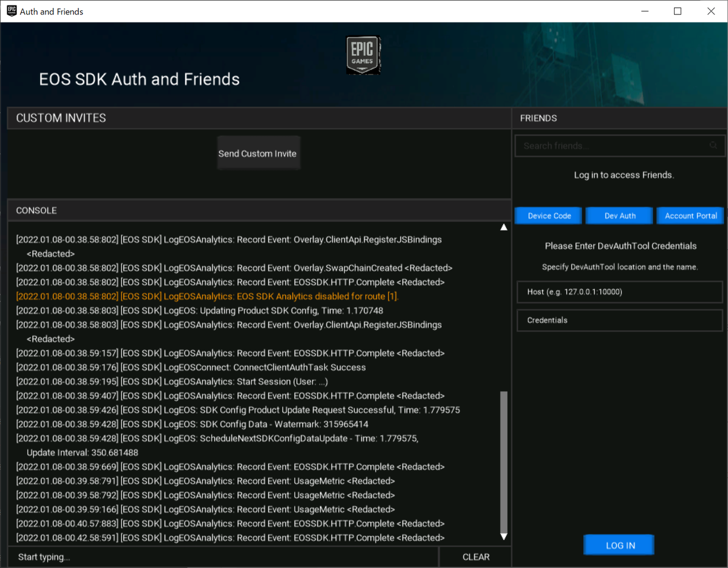Screen dimensions: 728x568
Task: Click the Epic Games logo in the header
Action: pos(363,55)
